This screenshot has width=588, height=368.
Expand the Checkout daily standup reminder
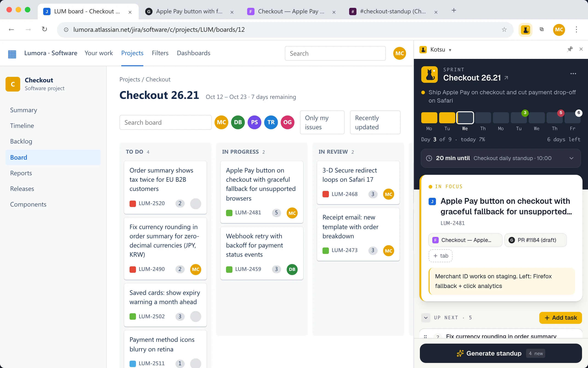500,158
